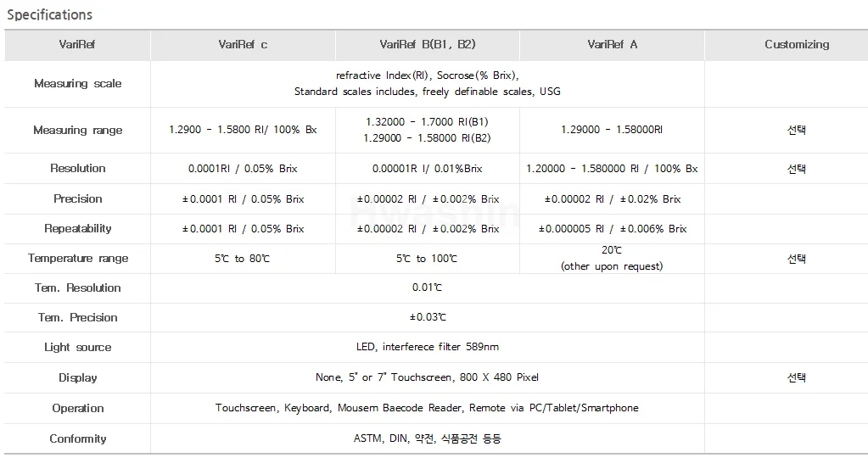Click the ASTM, DIN conformity value cell
868x469 pixels.
click(428, 439)
